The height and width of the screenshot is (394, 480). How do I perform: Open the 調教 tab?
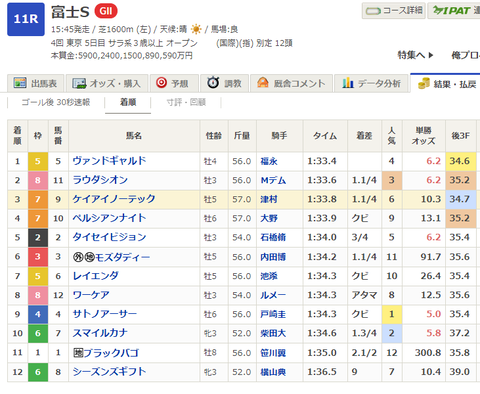coord(224,83)
